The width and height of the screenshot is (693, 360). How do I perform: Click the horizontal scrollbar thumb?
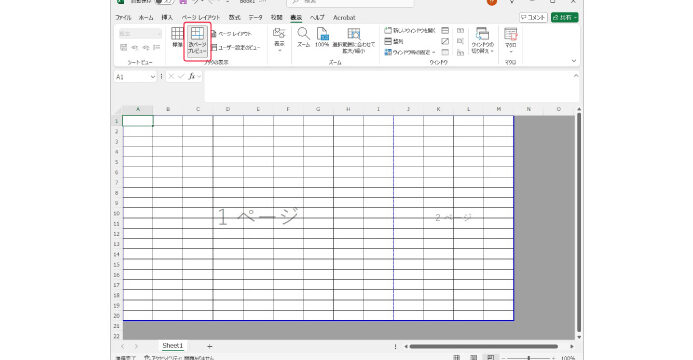[x=484, y=347]
